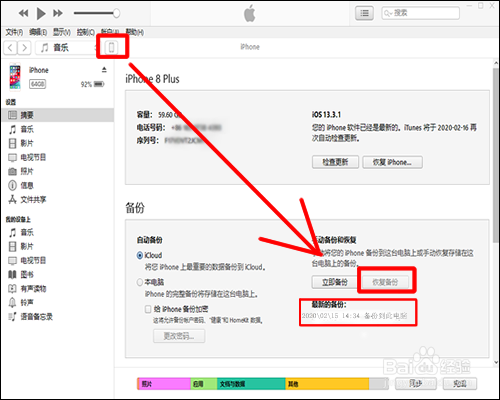Click the 更改密码... button

click(x=179, y=336)
